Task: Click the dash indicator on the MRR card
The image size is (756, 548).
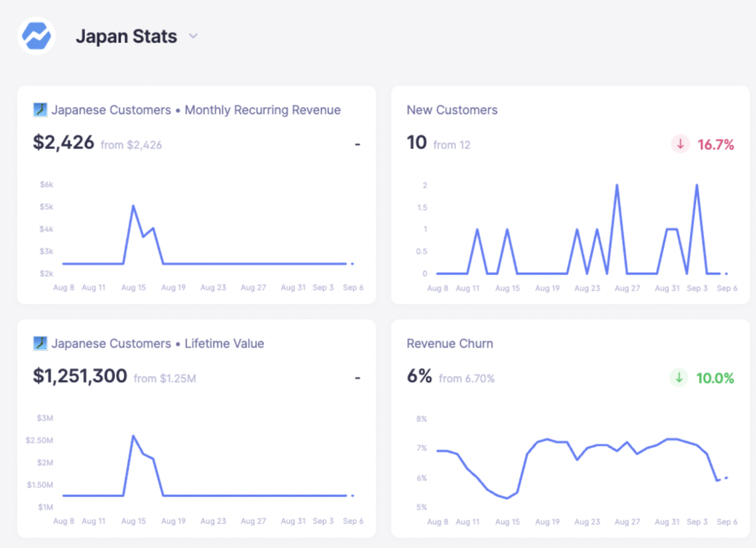Action: point(357,144)
